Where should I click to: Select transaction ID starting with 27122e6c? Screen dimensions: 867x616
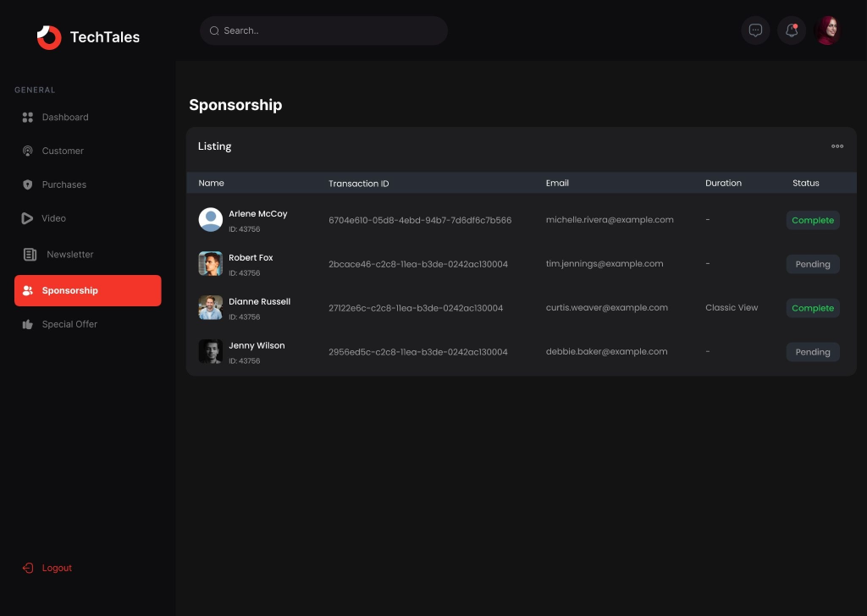click(416, 308)
